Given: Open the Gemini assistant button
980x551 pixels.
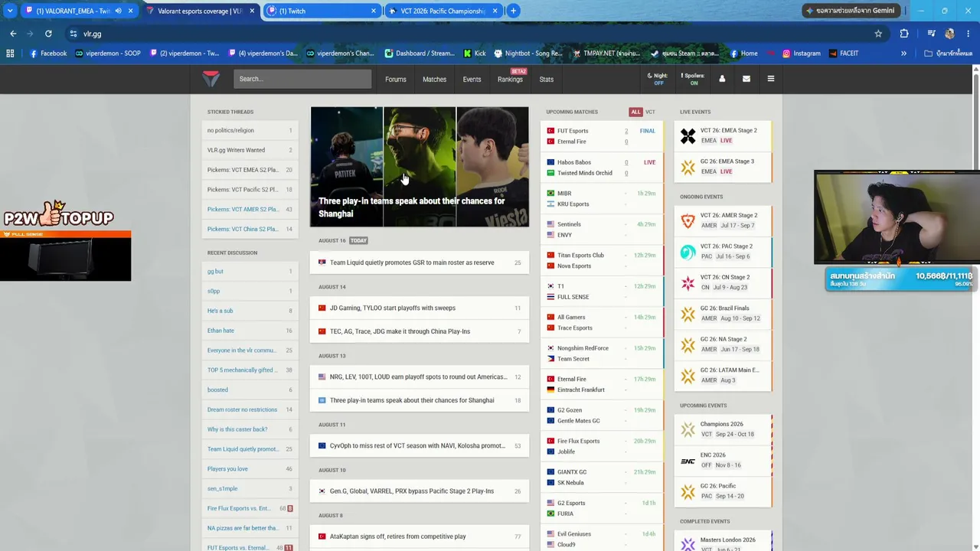Looking at the screenshot, I should [x=850, y=11].
